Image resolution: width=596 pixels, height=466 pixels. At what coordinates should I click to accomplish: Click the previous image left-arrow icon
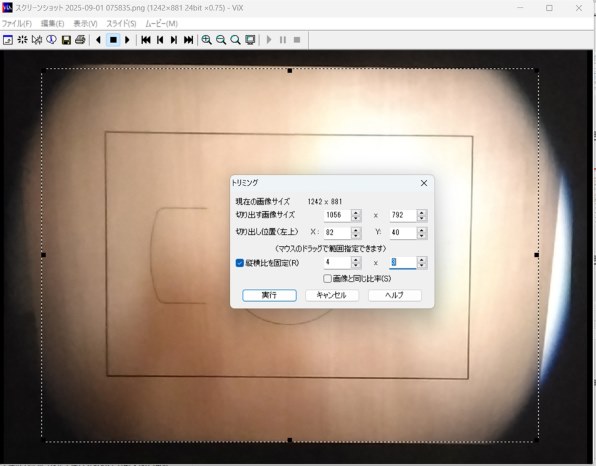coord(98,40)
